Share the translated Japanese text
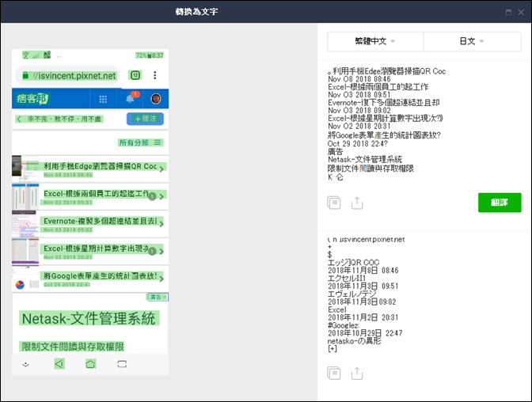Screen dimensions: 532x402 tap(357, 374)
